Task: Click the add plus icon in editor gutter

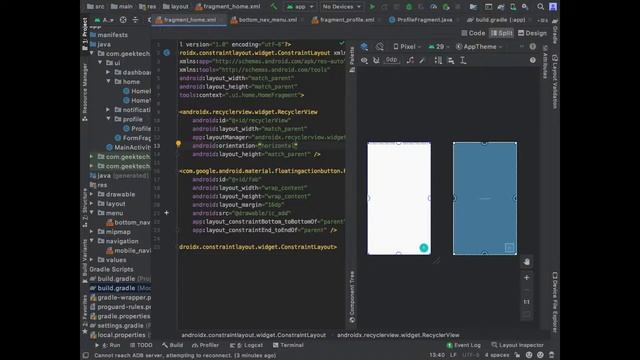Action: 167,213
